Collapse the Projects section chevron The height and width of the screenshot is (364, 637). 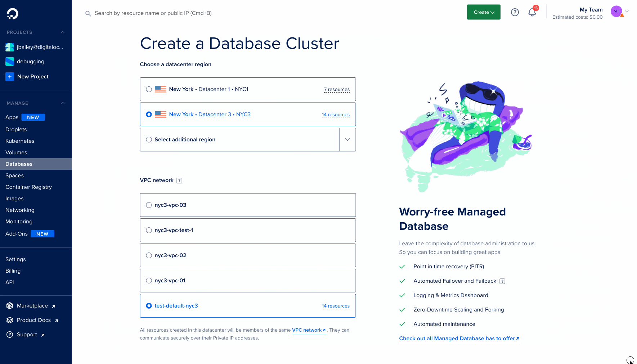pyautogui.click(x=63, y=32)
